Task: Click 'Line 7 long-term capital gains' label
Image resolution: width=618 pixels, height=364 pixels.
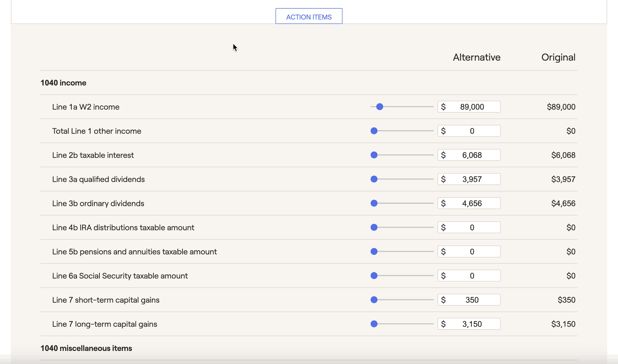Action: [x=104, y=324]
